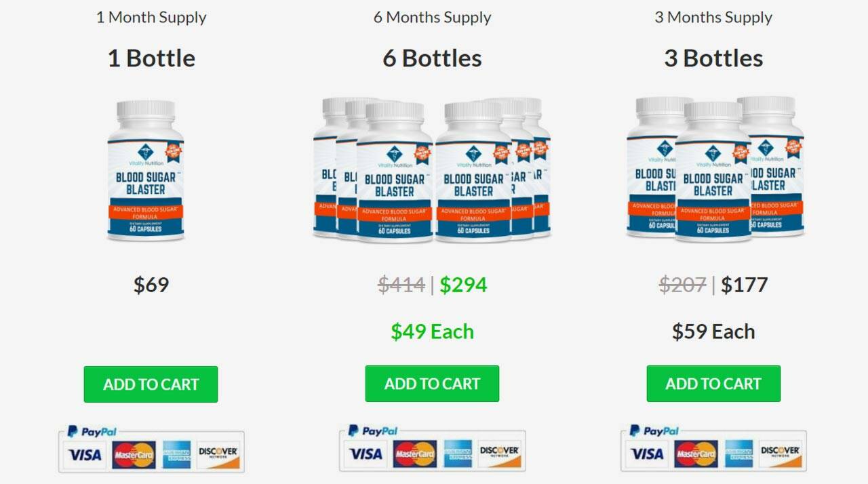This screenshot has height=484, width=868.
Task: Click the green $294 discounted price
Action: point(463,285)
